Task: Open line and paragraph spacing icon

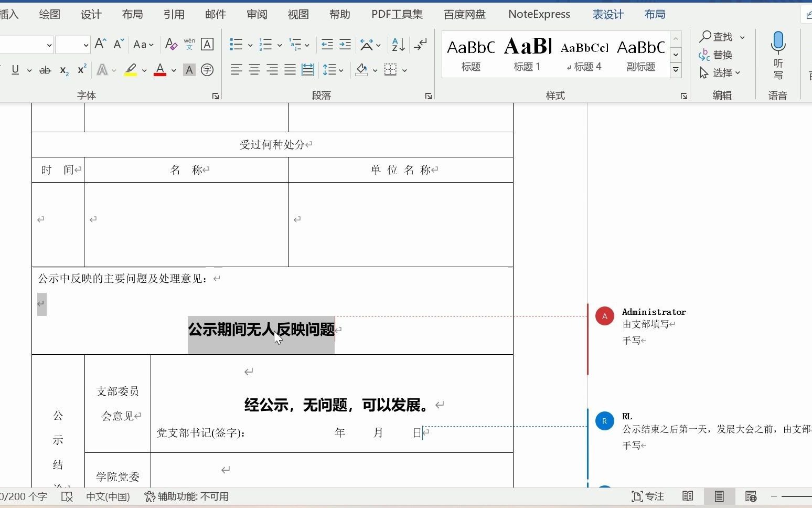Action: pyautogui.click(x=329, y=70)
